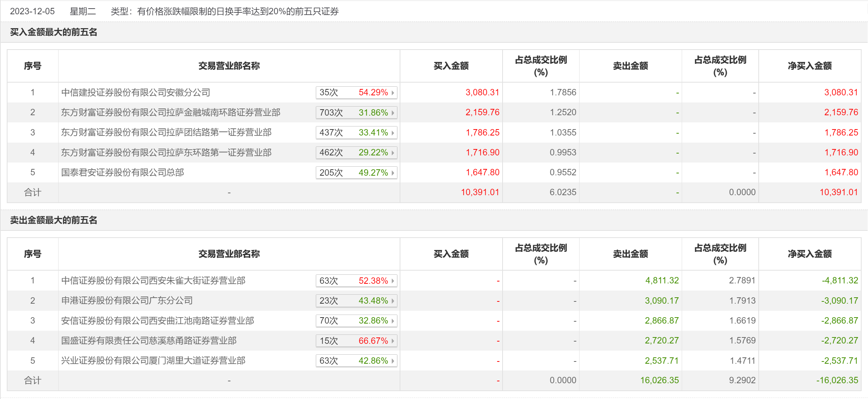Expand the 63次 42.86% stats badge
This screenshot has height=399, width=868.
(356, 361)
